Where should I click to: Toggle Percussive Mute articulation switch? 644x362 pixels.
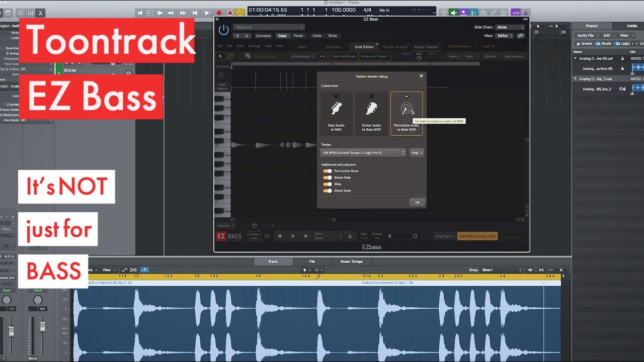coord(328,171)
